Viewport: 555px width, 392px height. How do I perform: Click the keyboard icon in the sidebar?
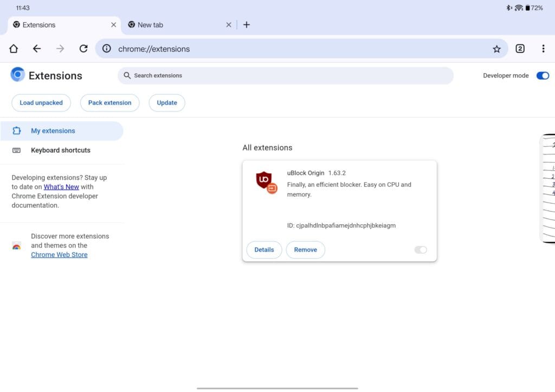pyautogui.click(x=16, y=150)
